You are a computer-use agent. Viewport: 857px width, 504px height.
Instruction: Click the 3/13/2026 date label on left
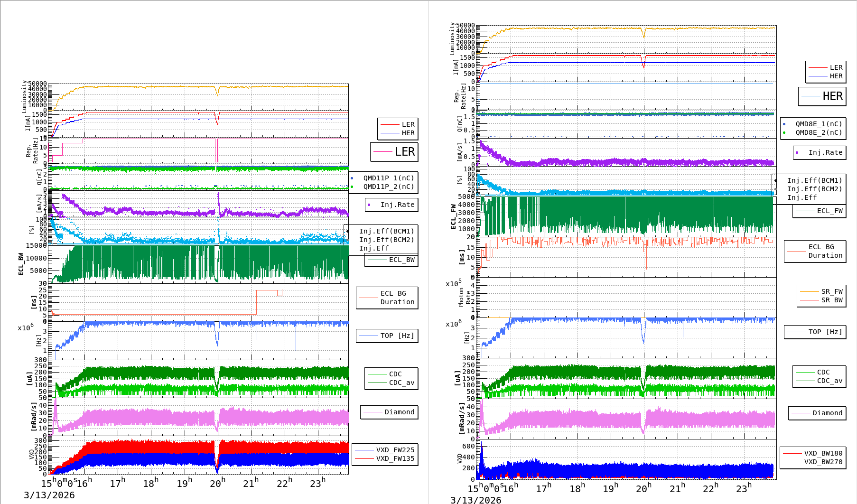pos(49,495)
